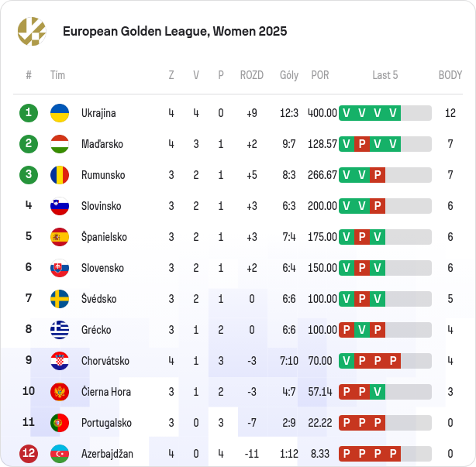Screen dimensions: 476x467
Task: Click Grécko's green V win badge
Action: (x=362, y=330)
